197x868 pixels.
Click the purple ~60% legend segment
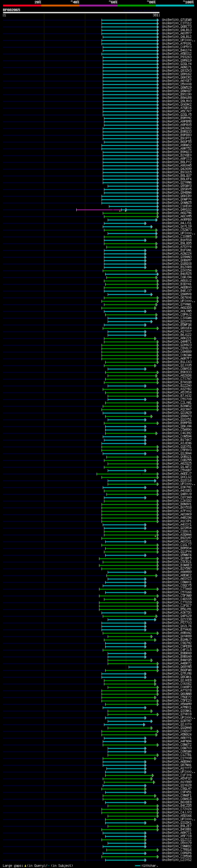coord(99,6)
